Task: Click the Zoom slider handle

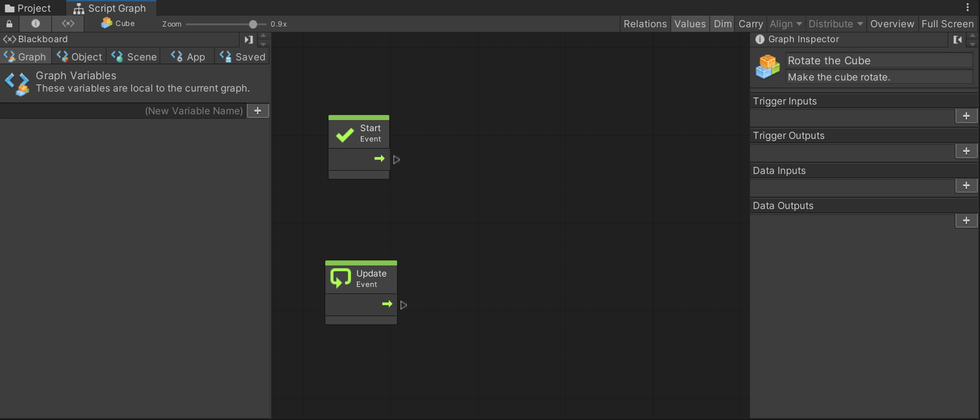Action: pyautogui.click(x=253, y=24)
